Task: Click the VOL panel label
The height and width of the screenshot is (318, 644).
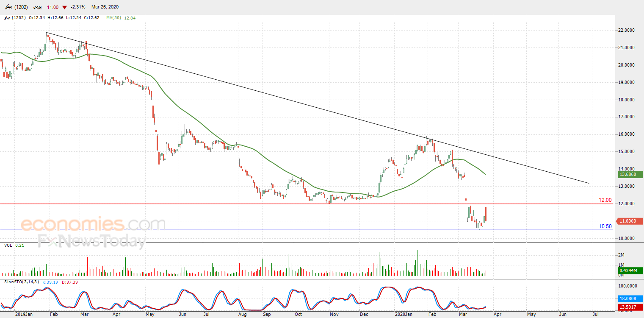Action: [x=8, y=245]
